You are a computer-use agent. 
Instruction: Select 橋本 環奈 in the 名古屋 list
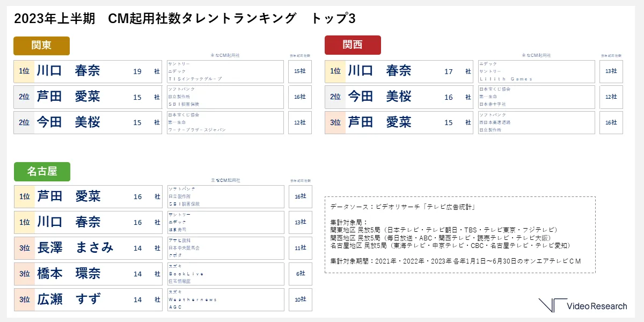point(68,274)
